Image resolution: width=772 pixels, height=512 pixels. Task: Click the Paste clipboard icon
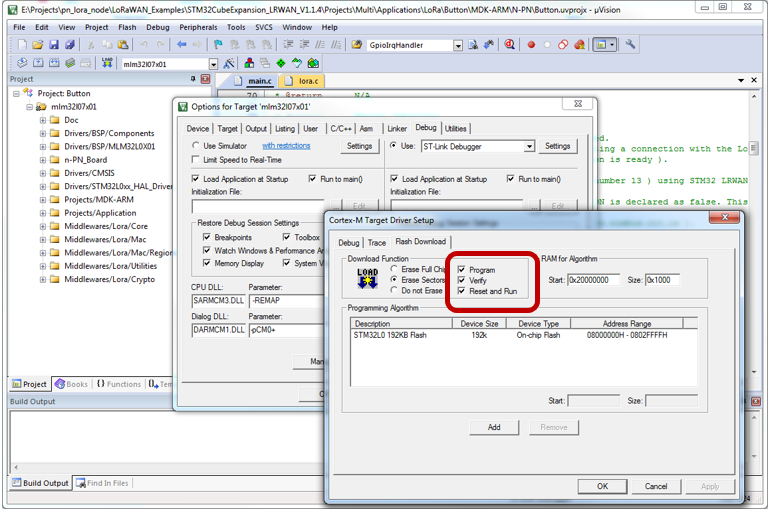tap(123, 45)
